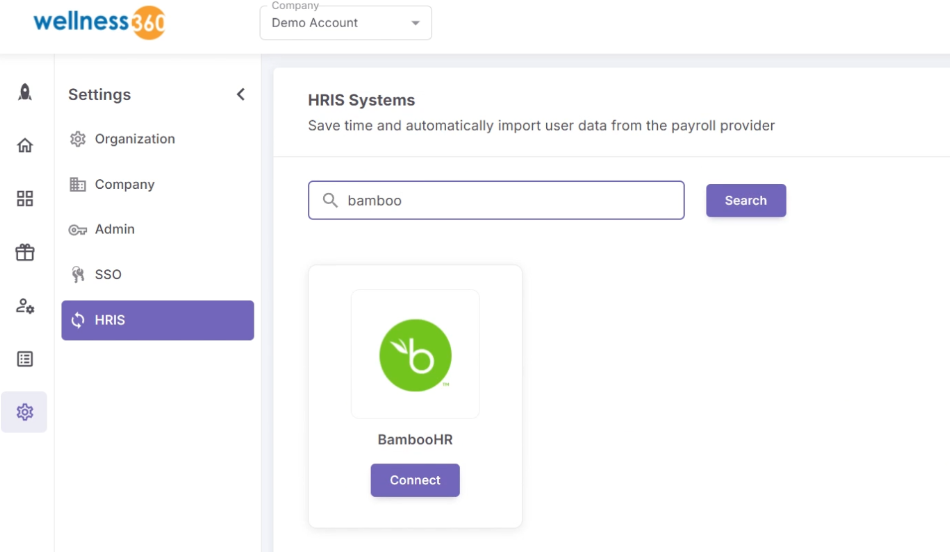Open the gift rewards icon

[x=25, y=252]
